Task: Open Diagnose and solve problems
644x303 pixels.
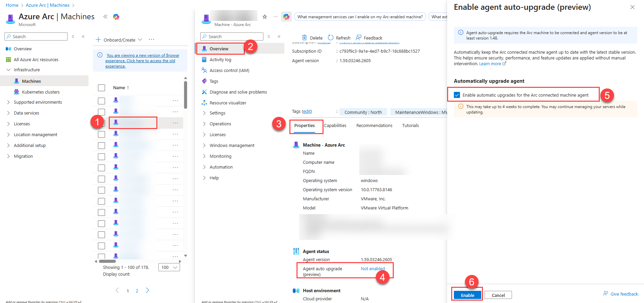Action: [238, 92]
